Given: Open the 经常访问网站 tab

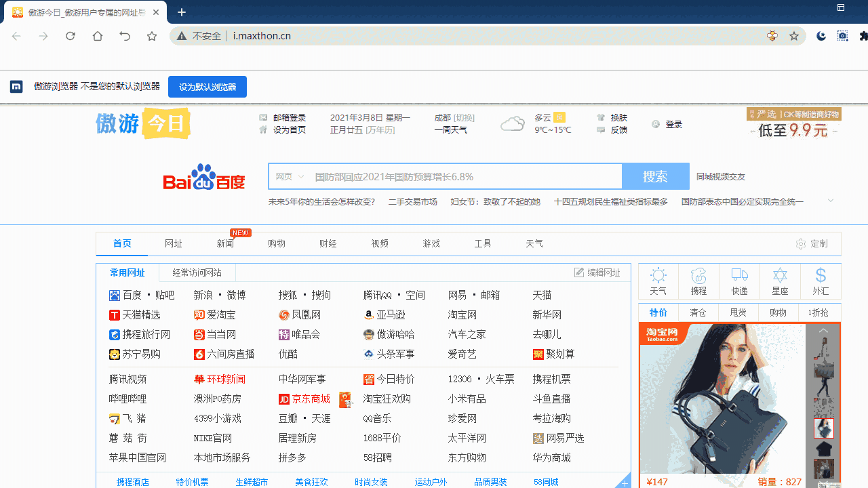Looking at the screenshot, I should pyautogui.click(x=197, y=272).
